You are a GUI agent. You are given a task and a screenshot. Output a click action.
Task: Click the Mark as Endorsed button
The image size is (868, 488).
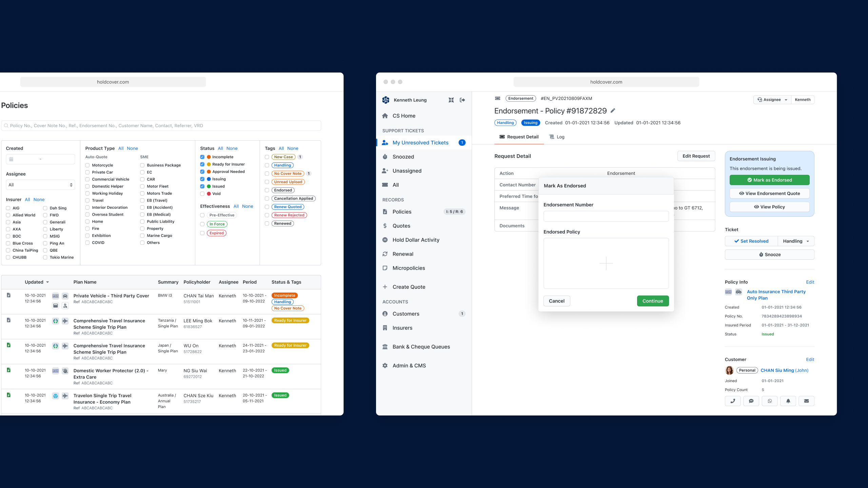pos(769,180)
